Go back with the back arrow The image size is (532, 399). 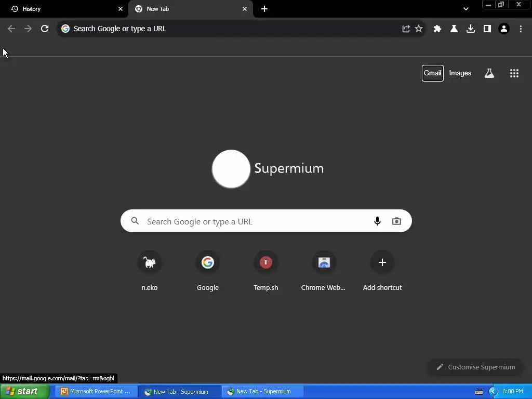[x=11, y=29]
